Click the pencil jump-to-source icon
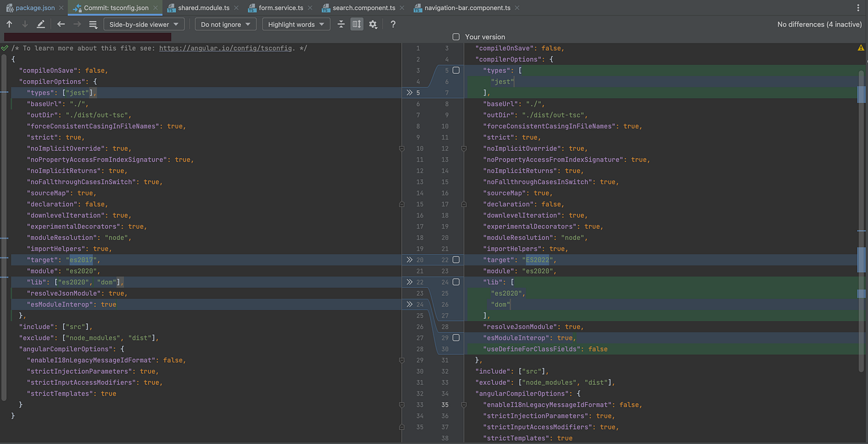The image size is (868, 444). [x=41, y=24]
